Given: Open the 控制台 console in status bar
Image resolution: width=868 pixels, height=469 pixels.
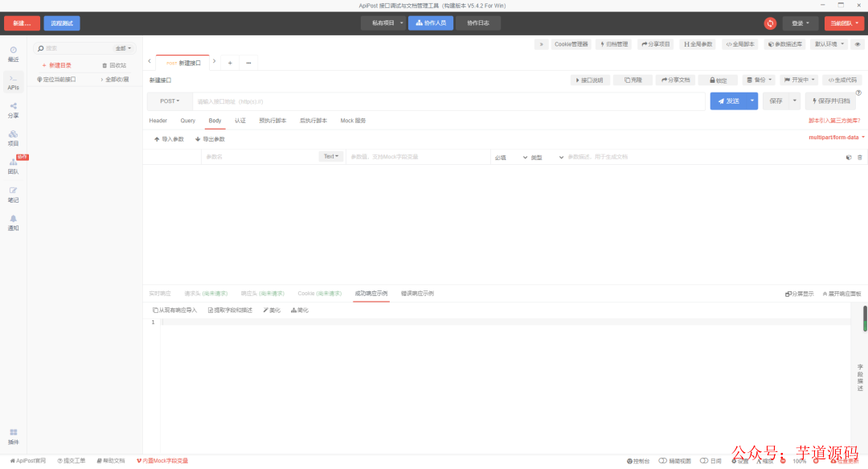Looking at the screenshot, I should pyautogui.click(x=638, y=461).
